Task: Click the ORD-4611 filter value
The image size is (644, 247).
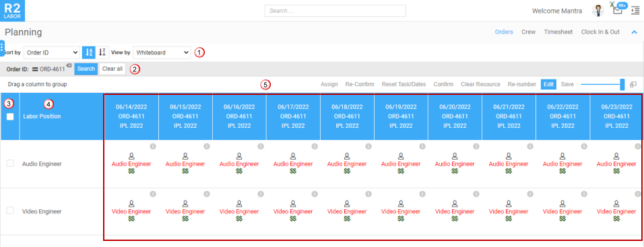Action: click(52, 69)
